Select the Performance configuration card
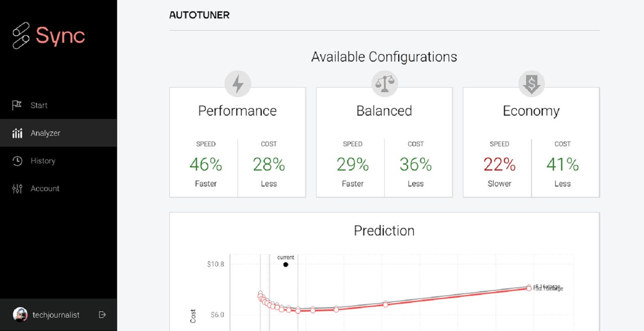Screen dimensions: 644x331 click(x=237, y=142)
